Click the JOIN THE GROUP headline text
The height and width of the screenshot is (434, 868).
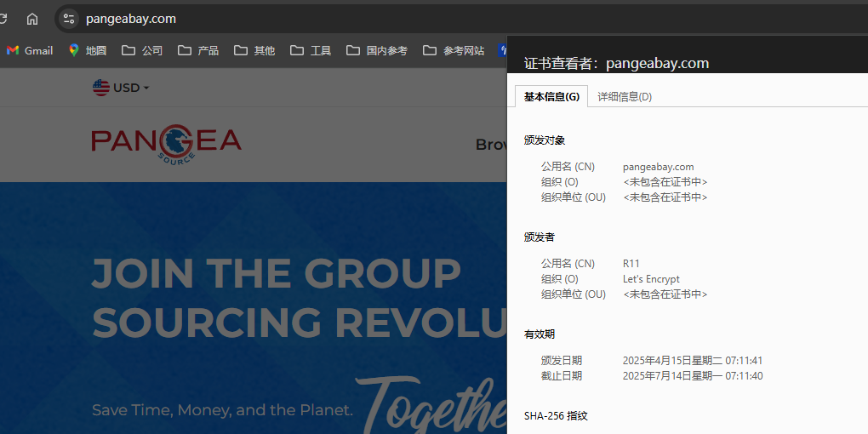click(276, 274)
